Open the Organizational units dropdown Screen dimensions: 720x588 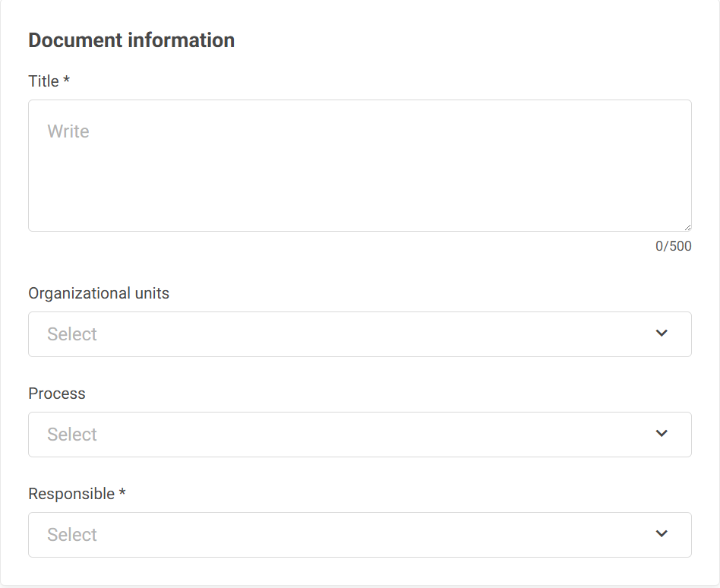[360, 334]
